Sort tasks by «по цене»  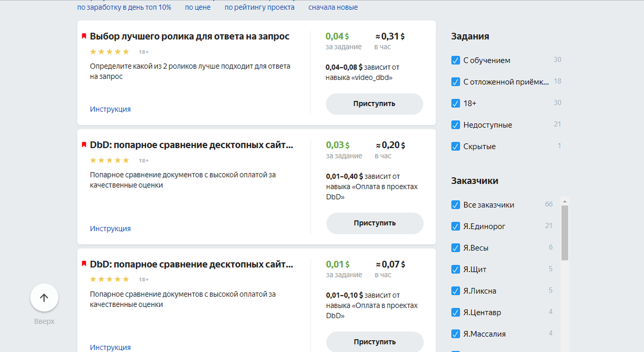tap(198, 8)
